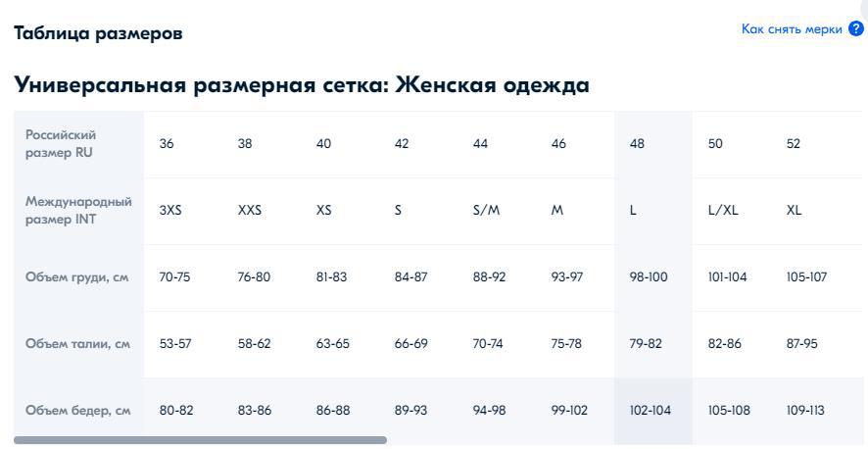Click the 'Объем груди, см' row label
Screen dimensions: 868x449
coord(77,276)
